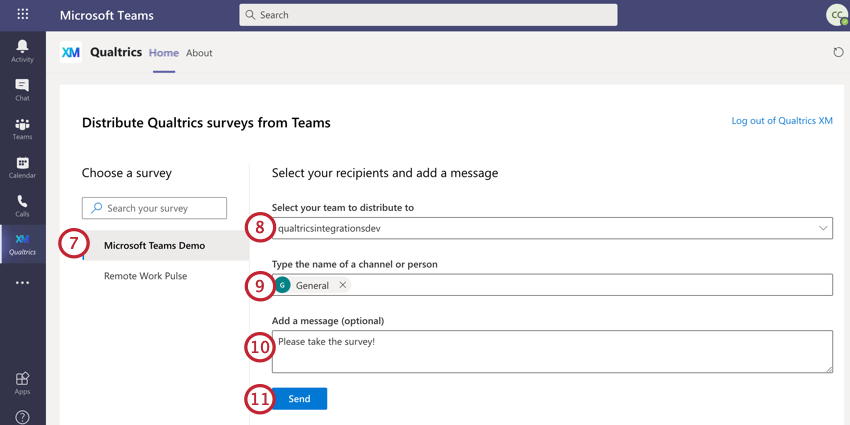
Task: Click the Qualtrics app name text
Action: [116, 52]
